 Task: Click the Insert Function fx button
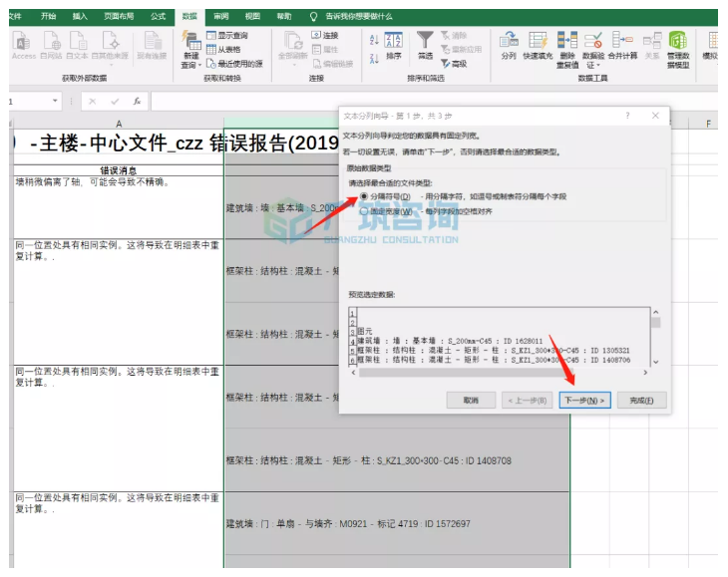click(137, 101)
